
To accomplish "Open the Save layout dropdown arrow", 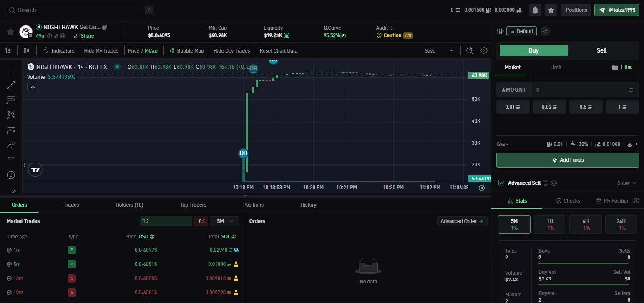I will click(451, 50).
